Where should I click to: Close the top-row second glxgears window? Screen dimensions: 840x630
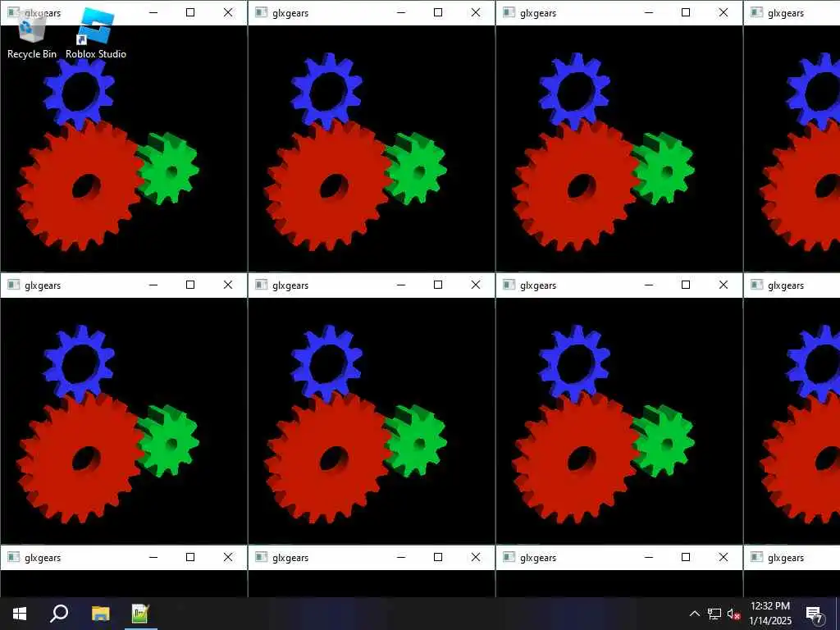[x=476, y=13]
